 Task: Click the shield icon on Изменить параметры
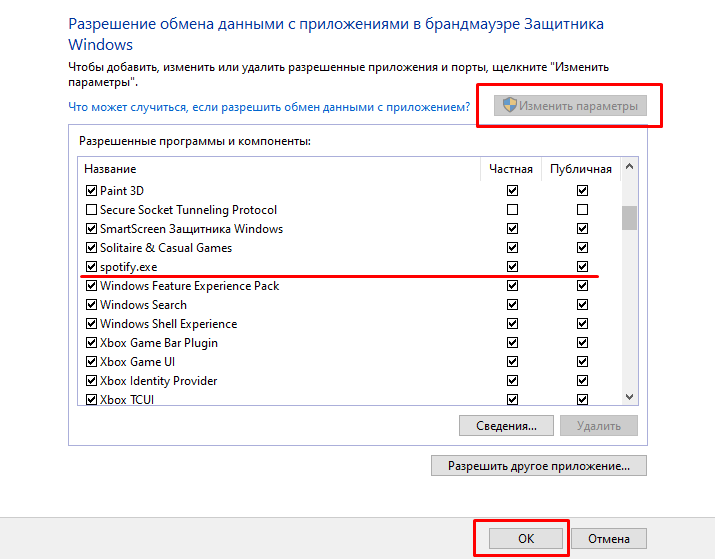coord(509,106)
